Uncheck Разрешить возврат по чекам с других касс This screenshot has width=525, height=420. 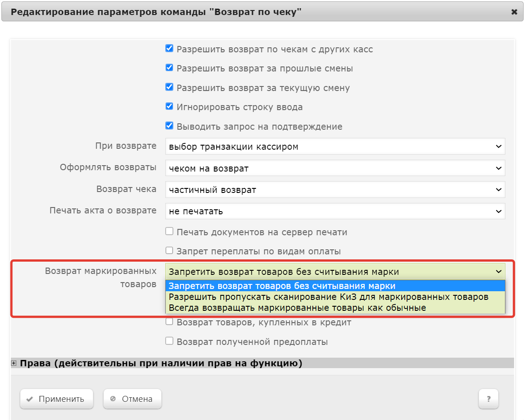[169, 48]
